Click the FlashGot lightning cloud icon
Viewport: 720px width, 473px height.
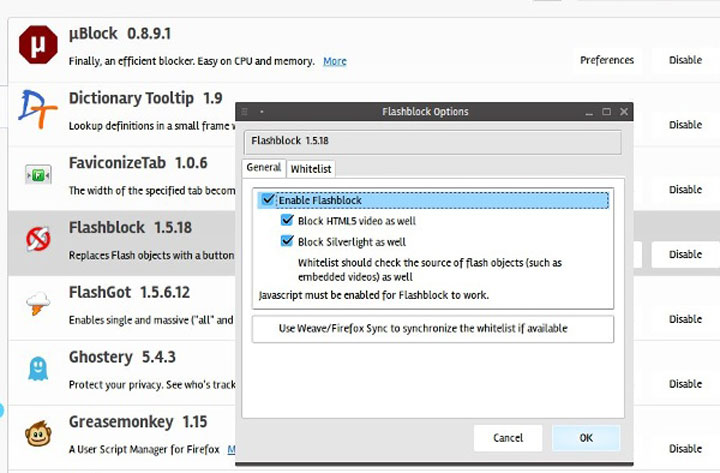click(x=38, y=304)
